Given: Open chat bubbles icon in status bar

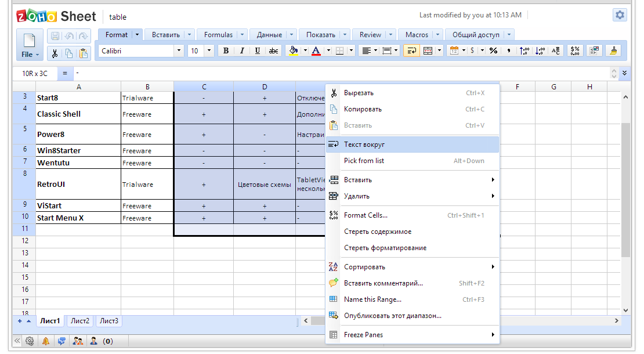Looking at the screenshot, I should tap(61, 341).
